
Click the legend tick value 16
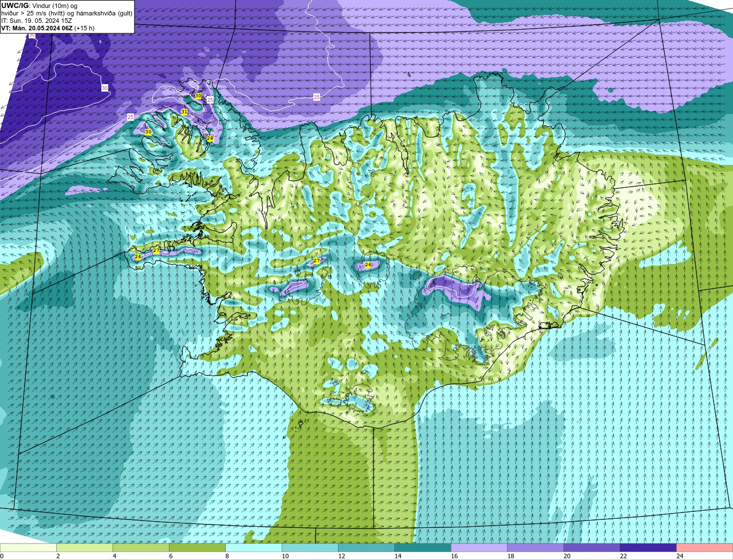(454, 556)
